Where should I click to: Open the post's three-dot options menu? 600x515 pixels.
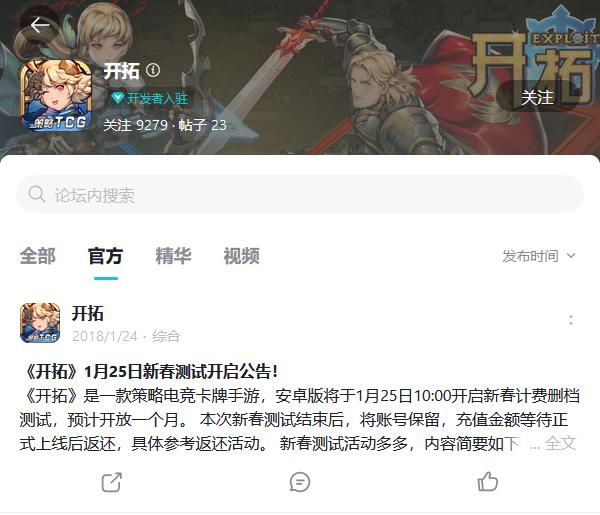[x=571, y=320]
